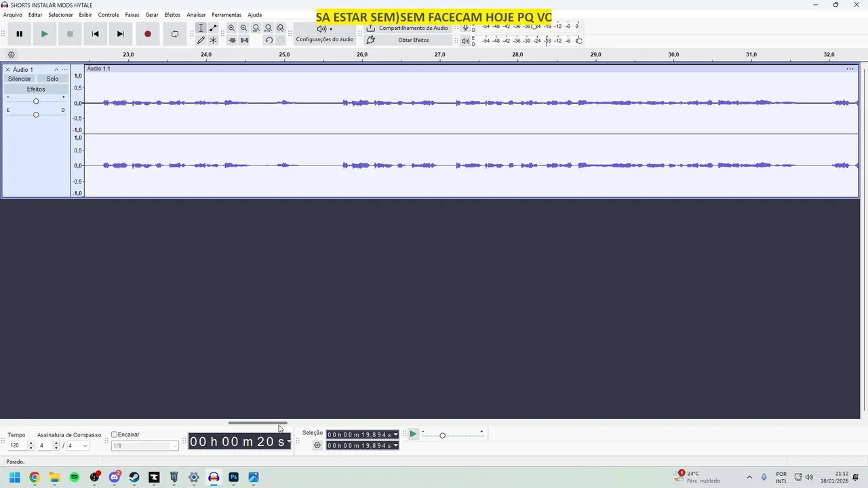Open clip Áudio 1.1 options menu
Image resolution: width=868 pixels, height=488 pixels.
point(850,68)
